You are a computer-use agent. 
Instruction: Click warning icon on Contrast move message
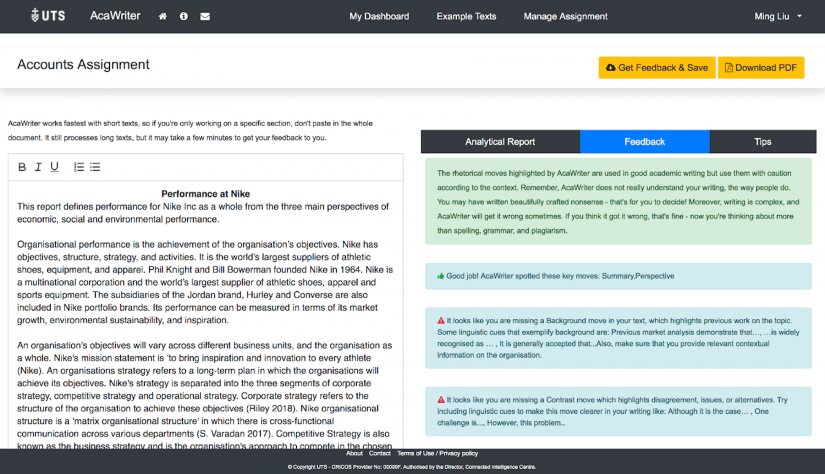coord(441,400)
